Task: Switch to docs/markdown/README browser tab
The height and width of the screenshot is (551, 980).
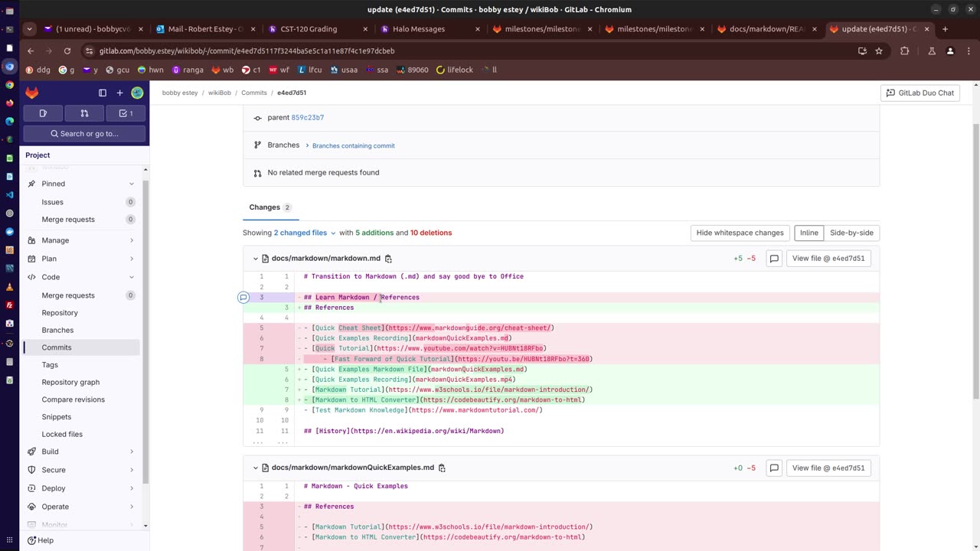Action: point(766,29)
